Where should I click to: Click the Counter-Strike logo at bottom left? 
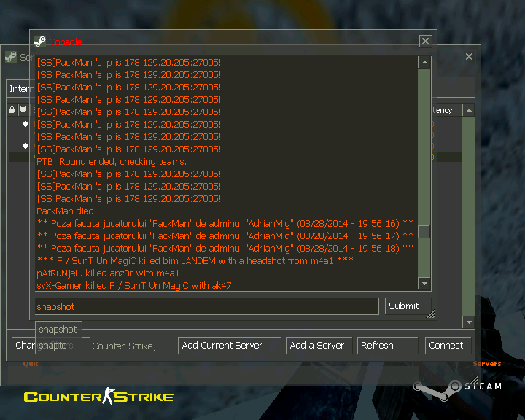[x=98, y=397]
